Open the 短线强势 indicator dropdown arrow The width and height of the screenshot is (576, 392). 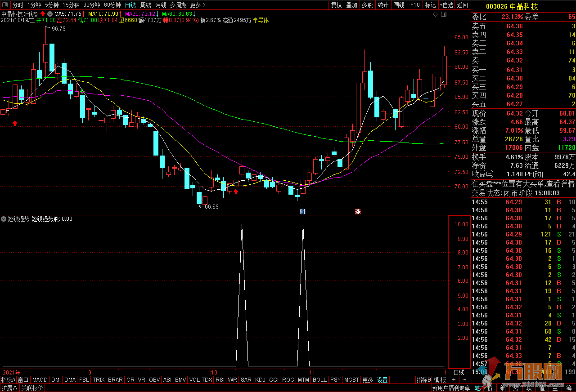4,219
